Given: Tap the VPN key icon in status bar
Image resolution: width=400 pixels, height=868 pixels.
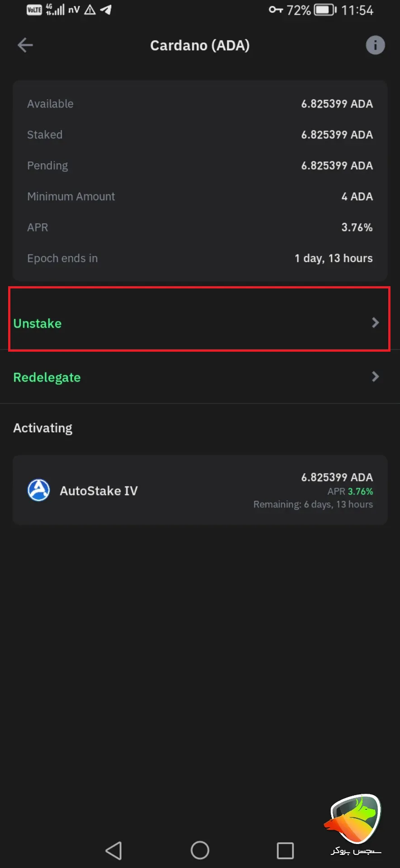Looking at the screenshot, I should pos(275,9).
